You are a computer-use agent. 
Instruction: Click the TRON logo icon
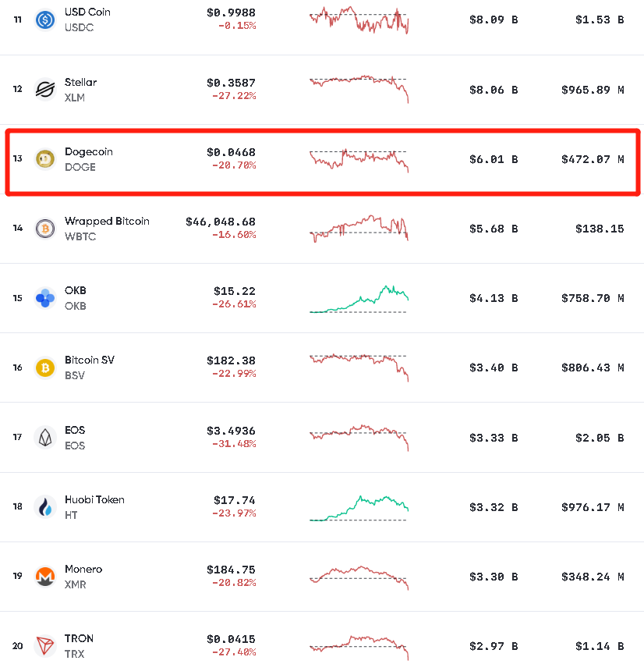pyautogui.click(x=45, y=646)
